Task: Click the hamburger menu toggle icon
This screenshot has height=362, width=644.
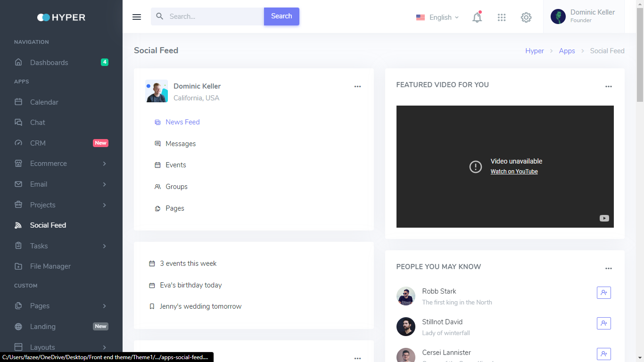Action: [137, 17]
